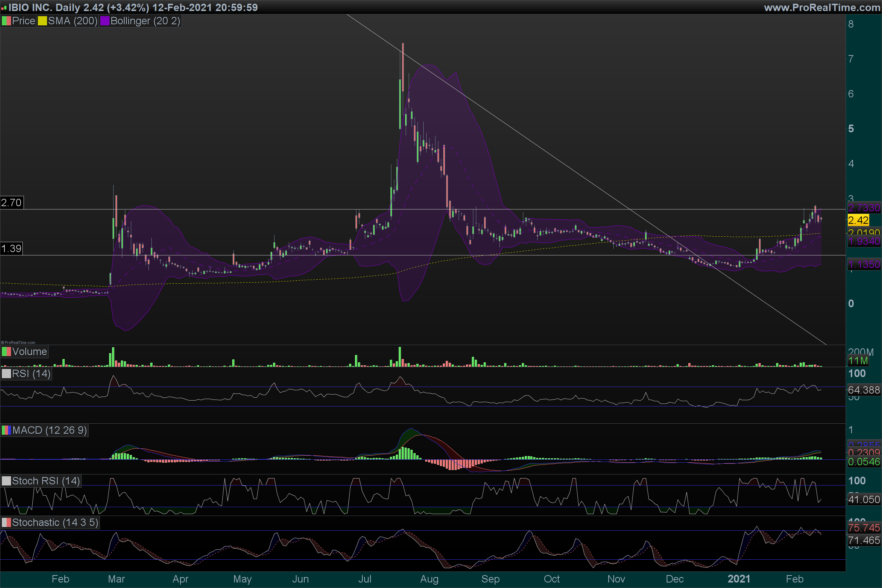This screenshot has width=882, height=588.
Task: Select the 2.70 horizontal line label
Action: click(12, 203)
